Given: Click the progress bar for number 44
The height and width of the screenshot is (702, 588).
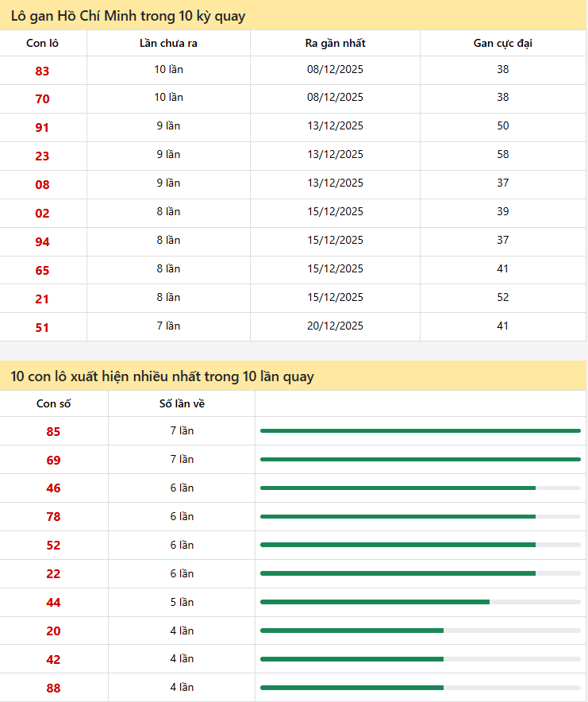Looking at the screenshot, I should [420, 602].
